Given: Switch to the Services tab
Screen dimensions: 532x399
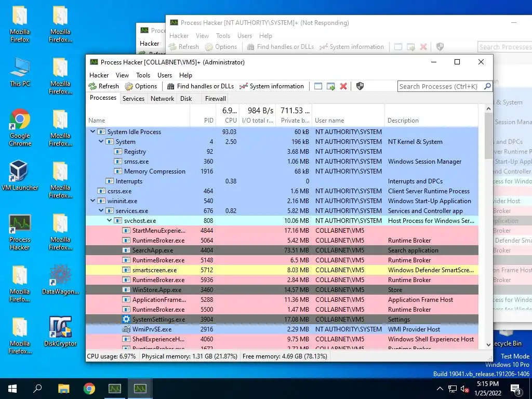Looking at the screenshot, I should point(134,98).
